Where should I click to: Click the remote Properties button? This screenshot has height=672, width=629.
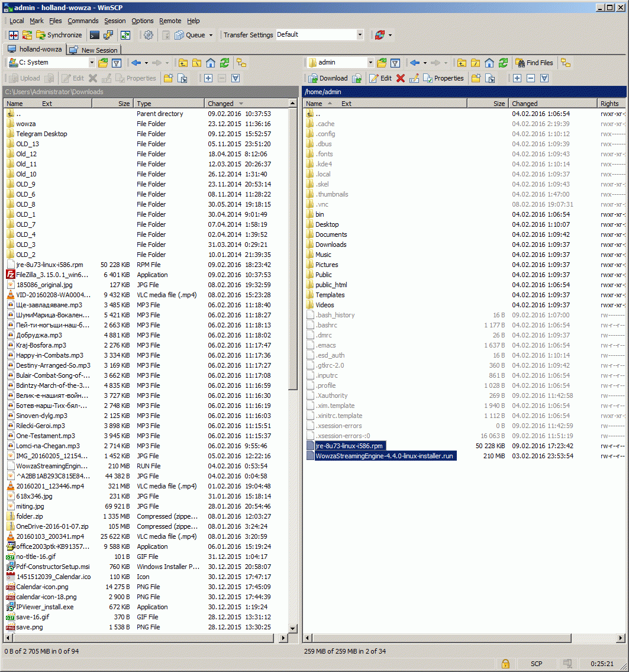[444, 78]
